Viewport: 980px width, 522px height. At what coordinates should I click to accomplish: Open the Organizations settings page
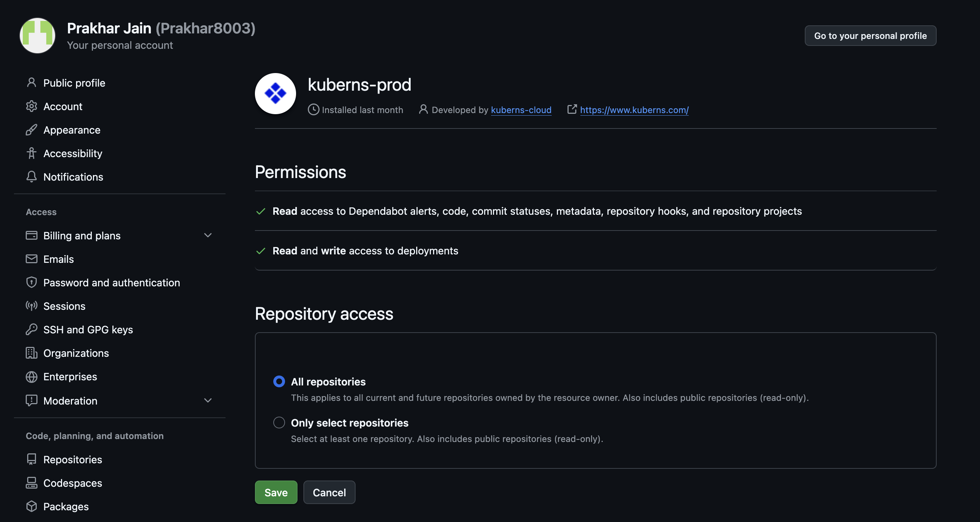pos(76,353)
